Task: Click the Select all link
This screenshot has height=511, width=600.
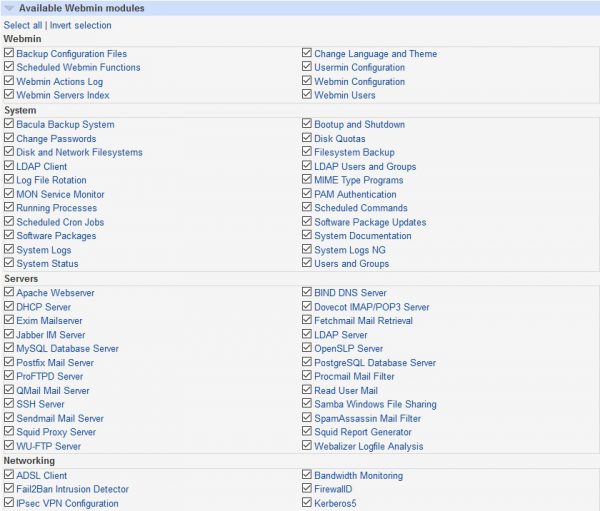Action: [x=22, y=25]
